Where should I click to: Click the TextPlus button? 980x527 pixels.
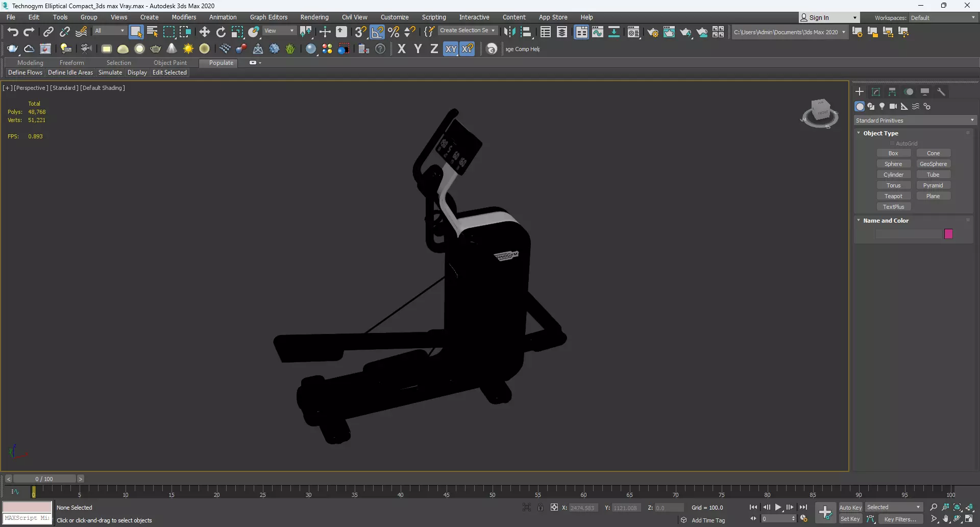tap(893, 207)
